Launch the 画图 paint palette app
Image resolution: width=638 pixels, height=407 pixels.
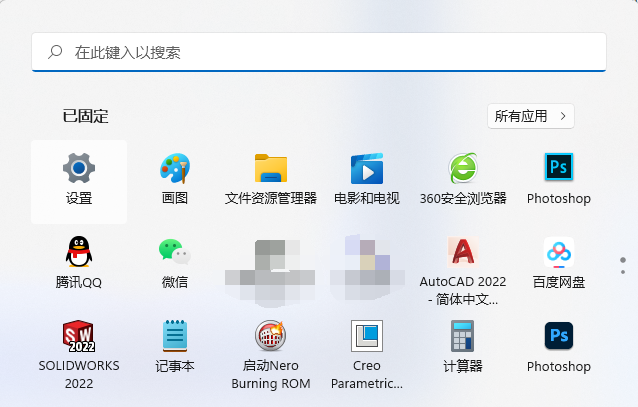[x=175, y=179]
